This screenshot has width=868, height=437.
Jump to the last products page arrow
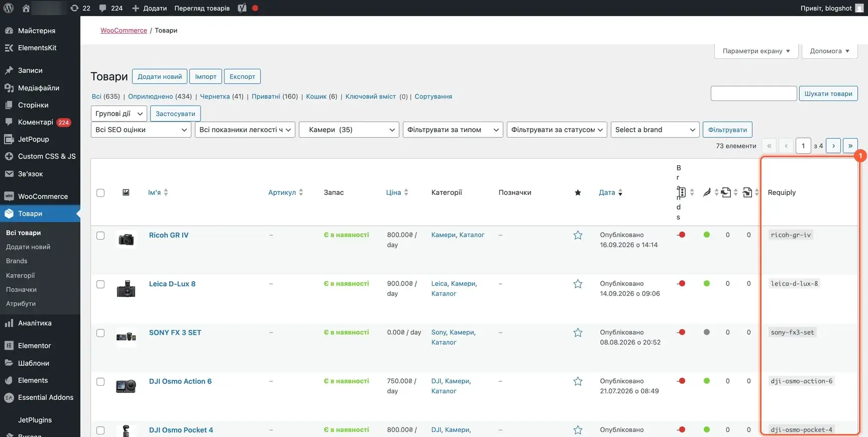click(850, 146)
